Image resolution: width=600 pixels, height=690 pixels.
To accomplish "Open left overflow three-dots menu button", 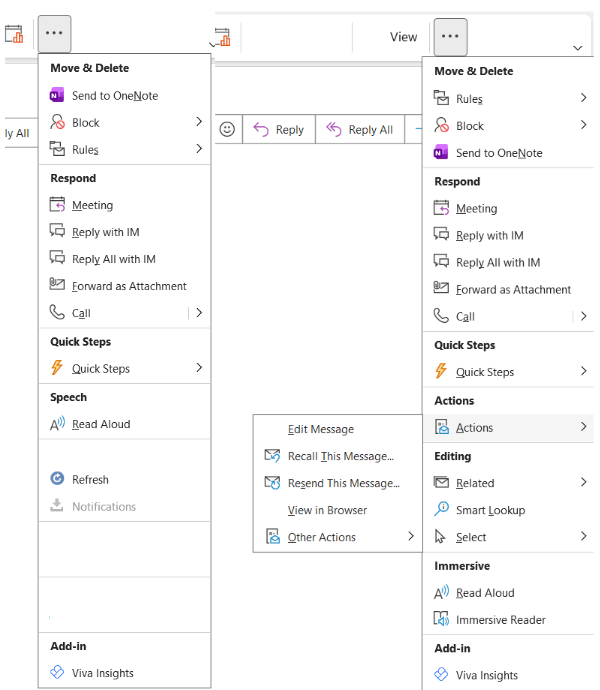I will pyautogui.click(x=54, y=33).
